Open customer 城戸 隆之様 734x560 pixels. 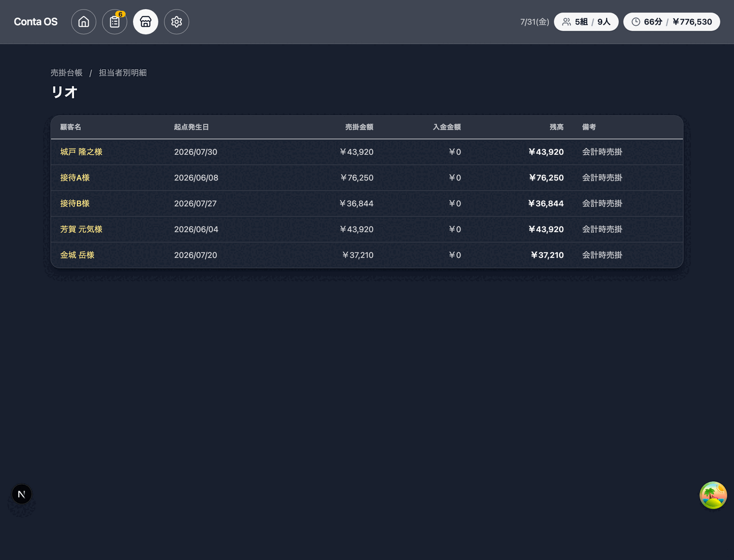81,152
